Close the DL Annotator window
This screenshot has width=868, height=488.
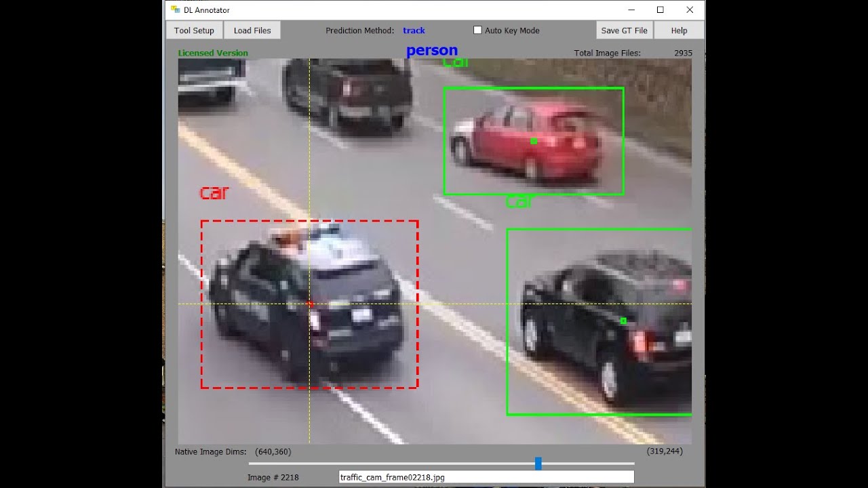coord(690,9)
